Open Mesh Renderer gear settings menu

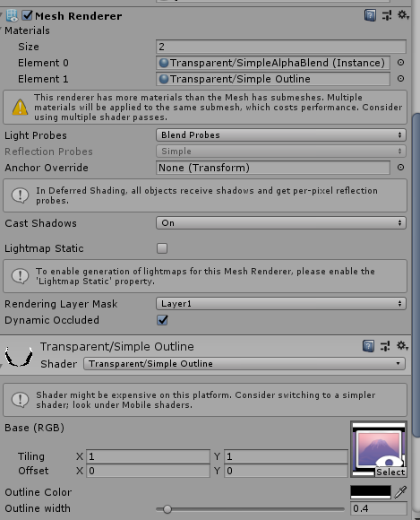403,15
